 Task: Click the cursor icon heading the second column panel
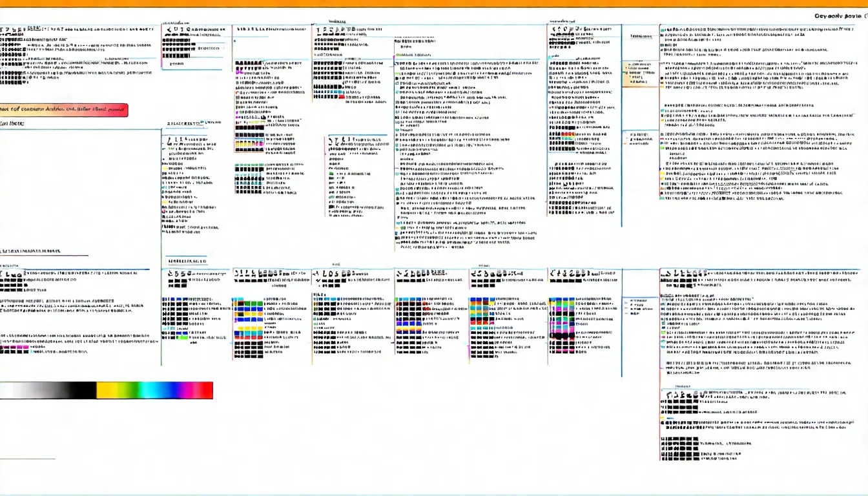(170, 31)
